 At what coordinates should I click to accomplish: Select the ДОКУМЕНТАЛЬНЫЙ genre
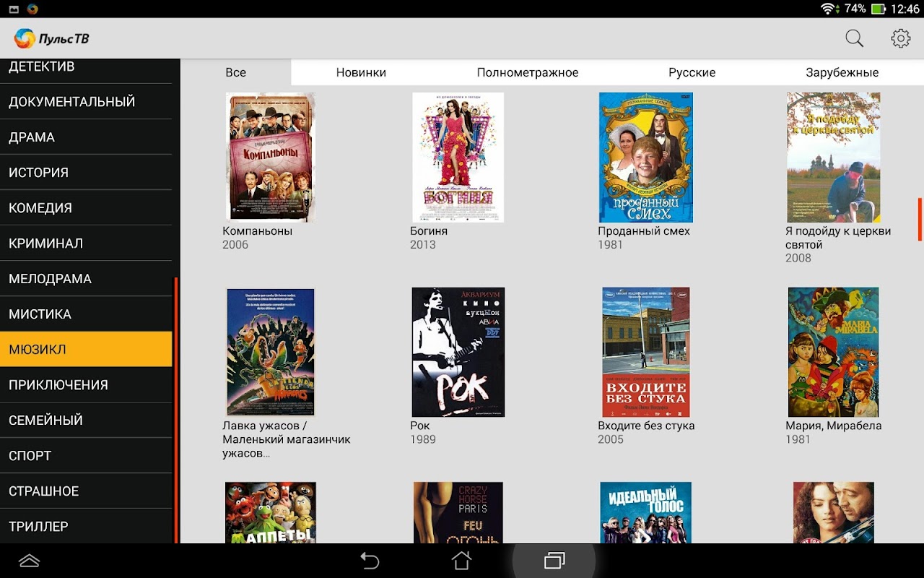(86, 101)
